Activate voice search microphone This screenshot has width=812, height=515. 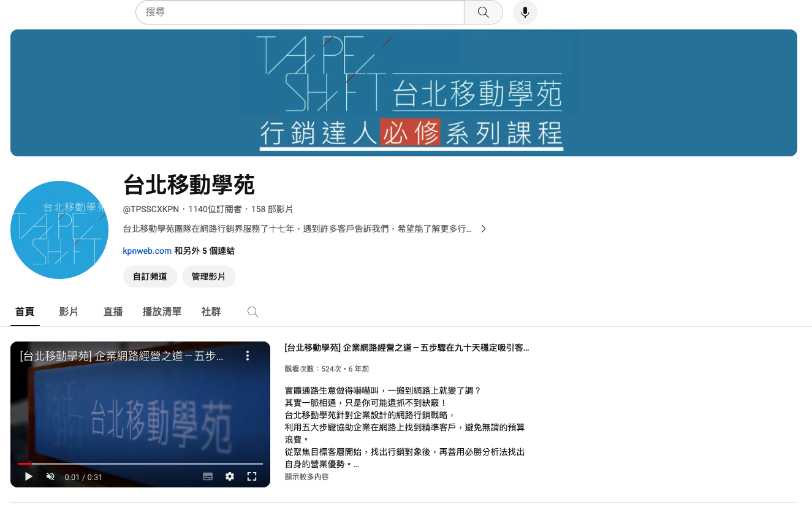point(525,12)
